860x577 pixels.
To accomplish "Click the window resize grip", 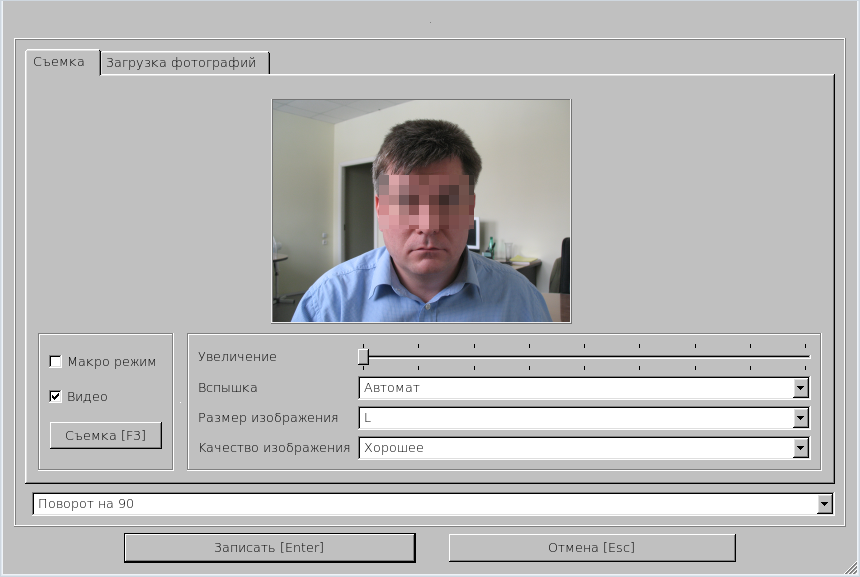I will [x=851, y=568].
